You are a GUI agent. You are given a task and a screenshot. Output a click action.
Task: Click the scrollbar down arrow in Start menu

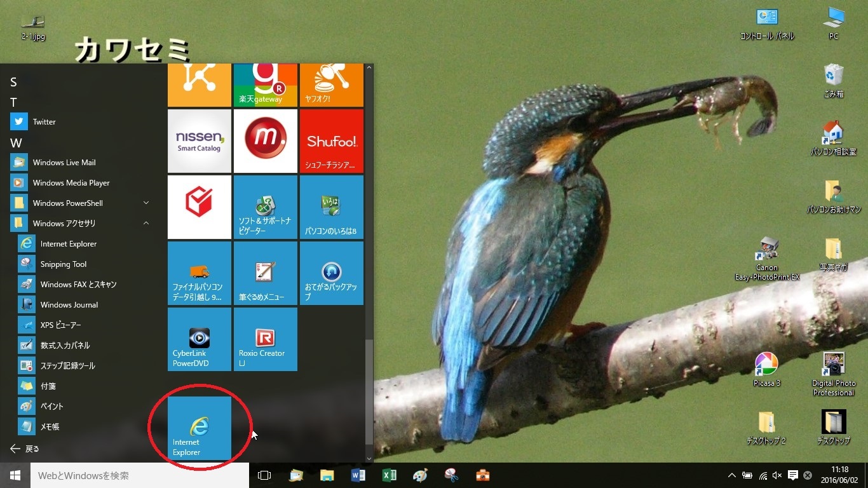pyautogui.click(x=370, y=457)
